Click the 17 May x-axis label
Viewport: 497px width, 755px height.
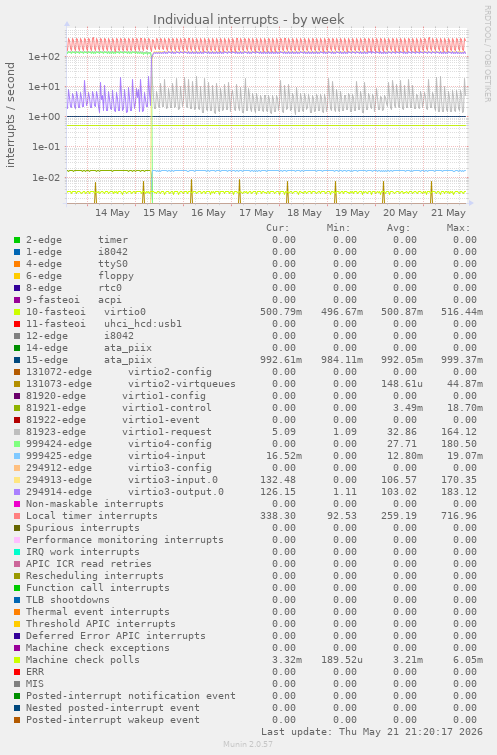coord(256,213)
